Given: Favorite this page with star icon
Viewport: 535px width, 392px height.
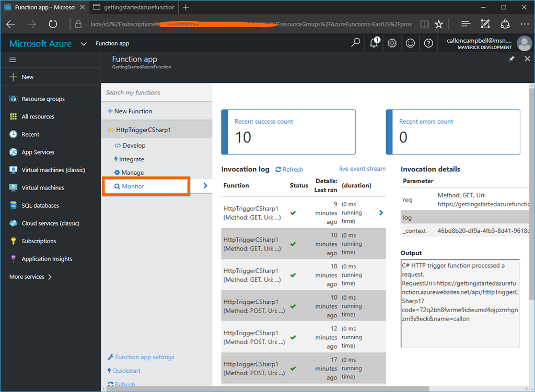Looking at the screenshot, I should (439, 24).
